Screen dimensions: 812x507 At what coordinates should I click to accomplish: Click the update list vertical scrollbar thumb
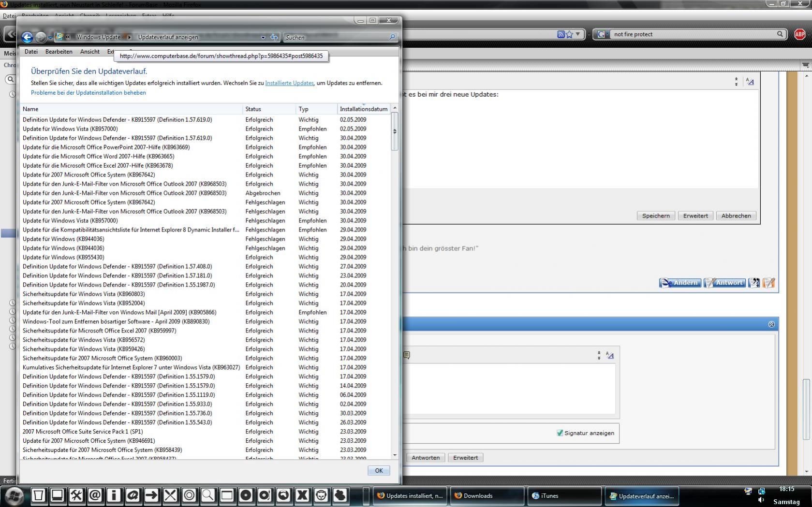[x=395, y=131]
